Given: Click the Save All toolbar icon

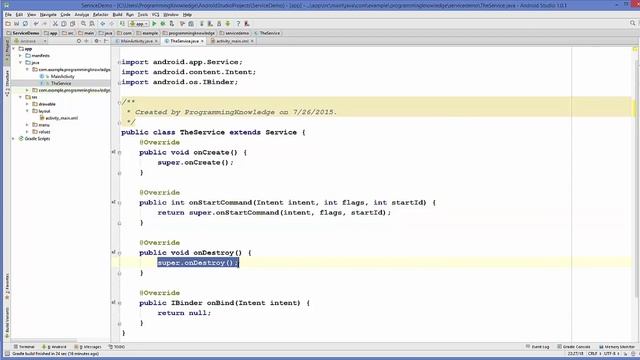Looking at the screenshot, I should coord(17,24).
